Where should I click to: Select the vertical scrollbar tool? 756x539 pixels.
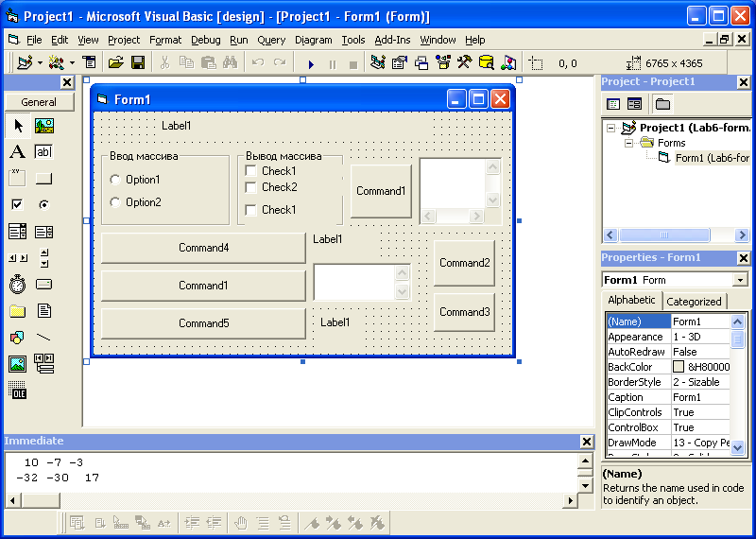(43, 258)
